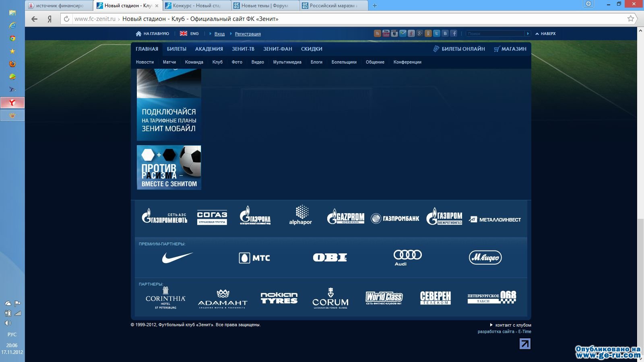This screenshot has width=644, height=362.
Task: Open Firefox from taskbar
Action: coord(12,64)
